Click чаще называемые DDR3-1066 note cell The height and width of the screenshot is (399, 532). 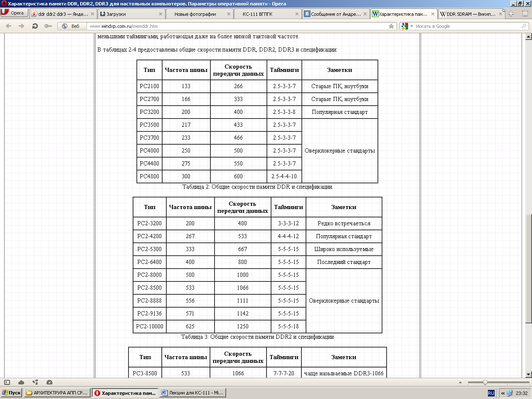point(344,373)
